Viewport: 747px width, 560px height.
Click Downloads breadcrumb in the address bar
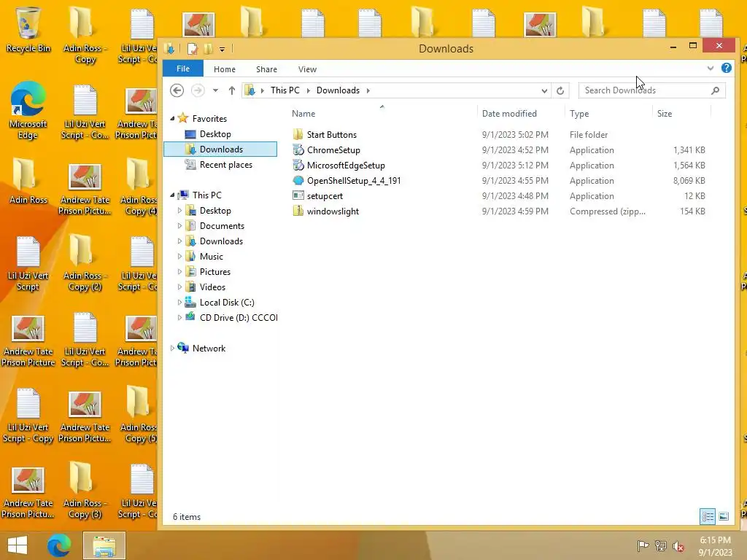338,90
